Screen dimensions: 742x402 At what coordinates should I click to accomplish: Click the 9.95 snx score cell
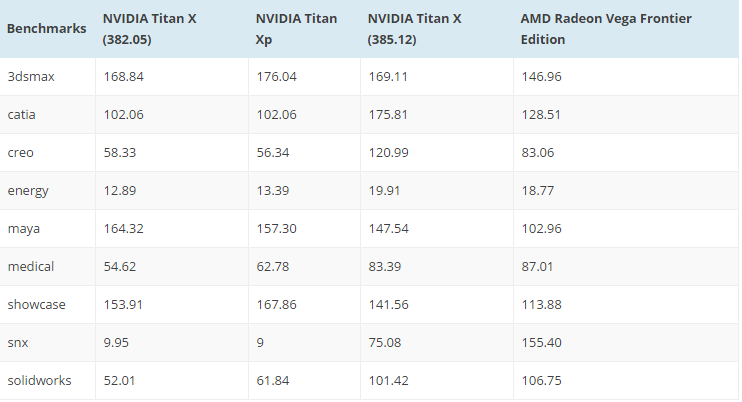click(x=117, y=342)
